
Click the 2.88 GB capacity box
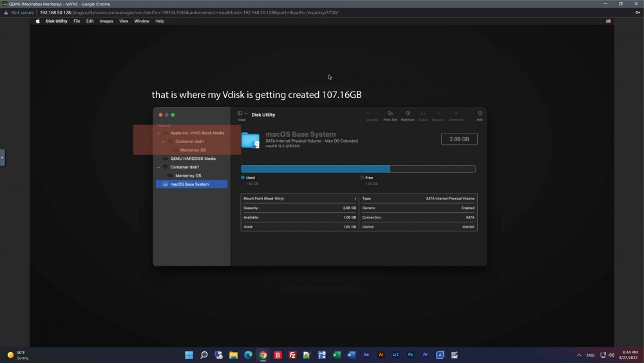coord(459,139)
